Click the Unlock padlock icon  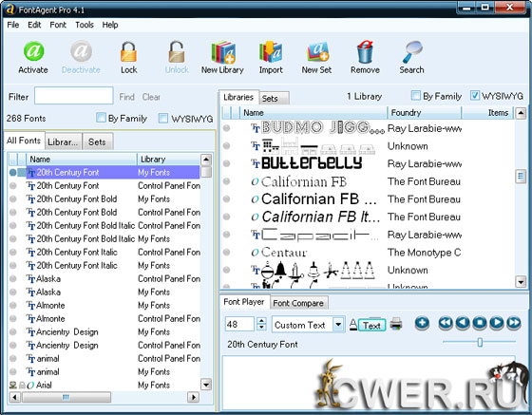point(177,51)
